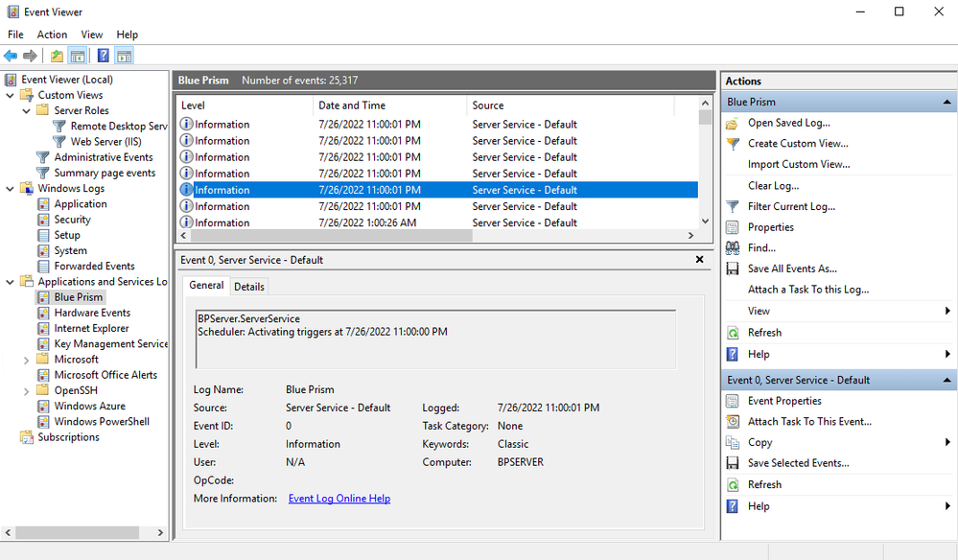The height and width of the screenshot is (560, 958).
Task: Collapse the Windows Logs tree node
Action: (11, 189)
